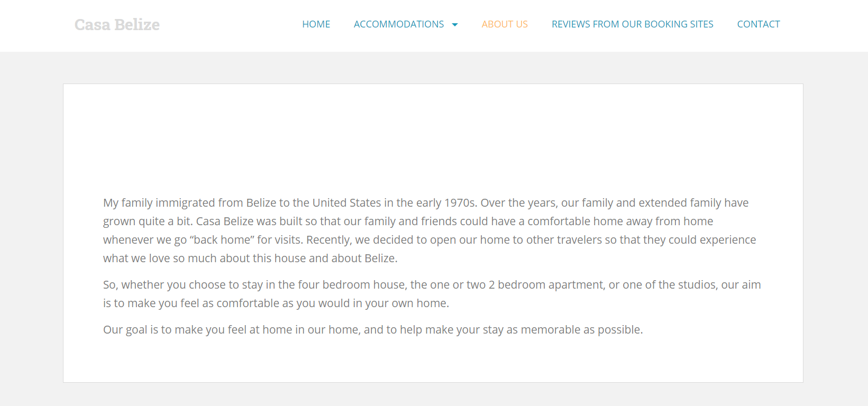Image resolution: width=868 pixels, height=406 pixels.
Task: Click the paragraph starting "So, whether you choose"
Action: click(x=431, y=285)
